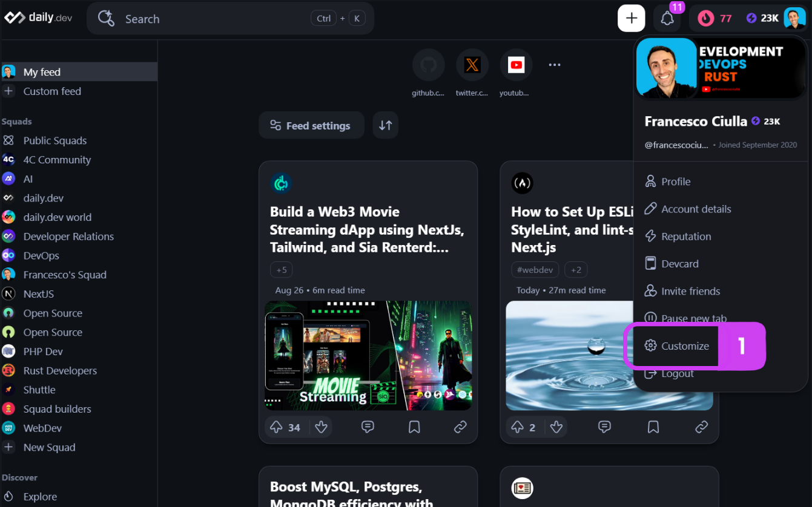Copy link of Web3 Movie Streaming post
This screenshot has width=812, height=507.
(x=460, y=427)
